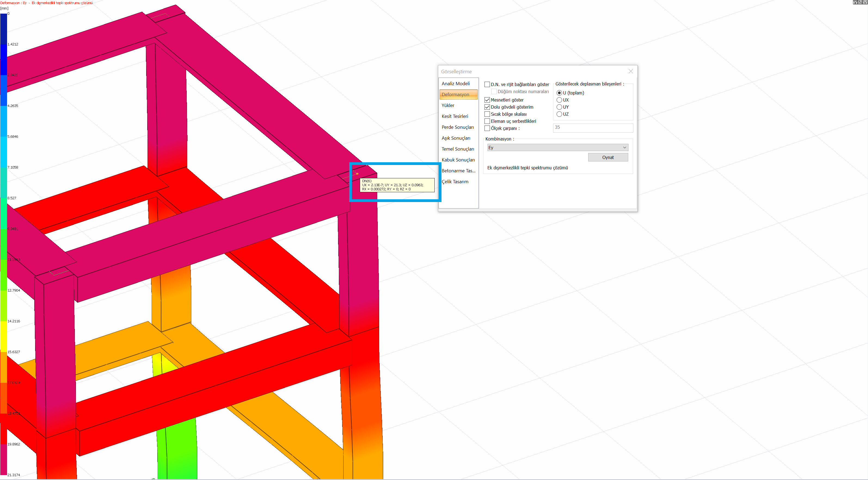Enable Sıcak bölge skalası

point(487,114)
